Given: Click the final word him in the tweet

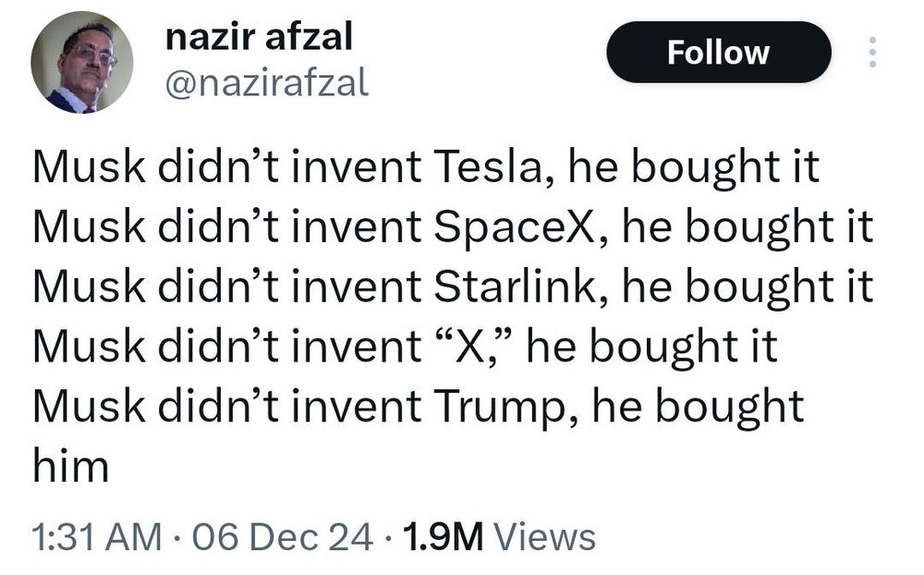Looking at the screenshot, I should [x=71, y=465].
